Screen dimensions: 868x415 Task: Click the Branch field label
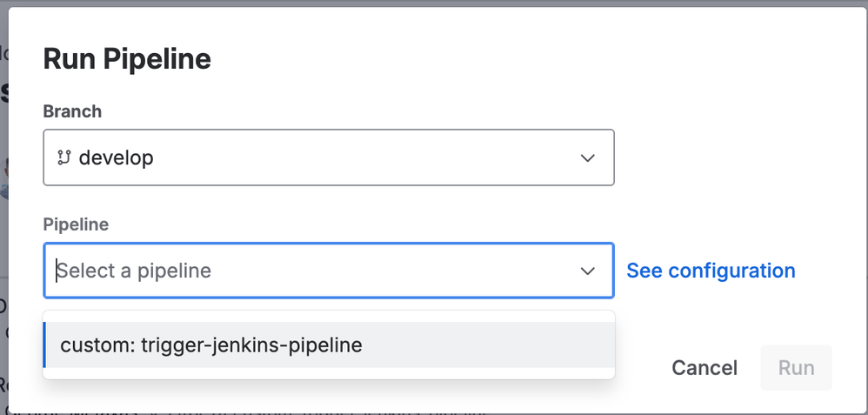[72, 111]
